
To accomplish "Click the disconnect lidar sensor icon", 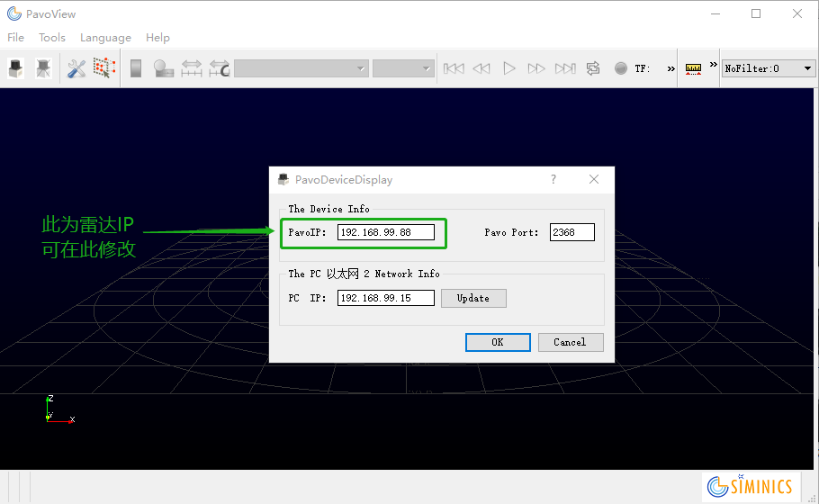I will [43, 68].
